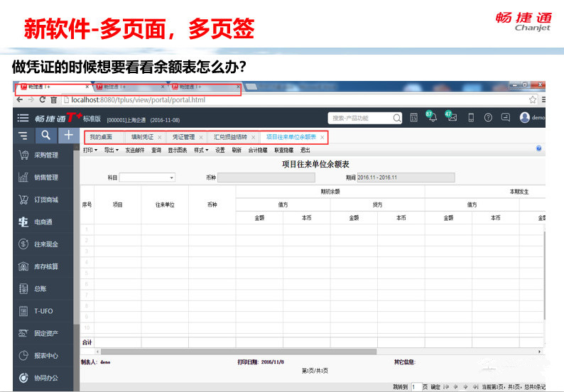
Task: Click the browser address bar URL
Action: (138, 99)
